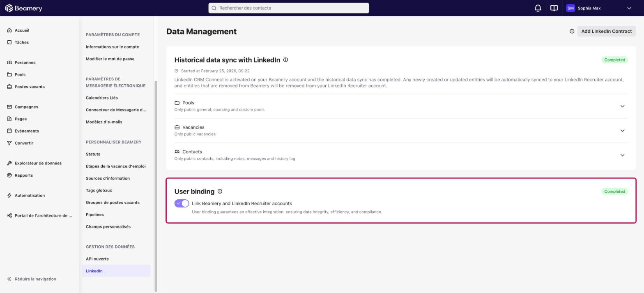The height and width of the screenshot is (293, 644).
Task: Go to Automatisation page
Action: click(30, 196)
